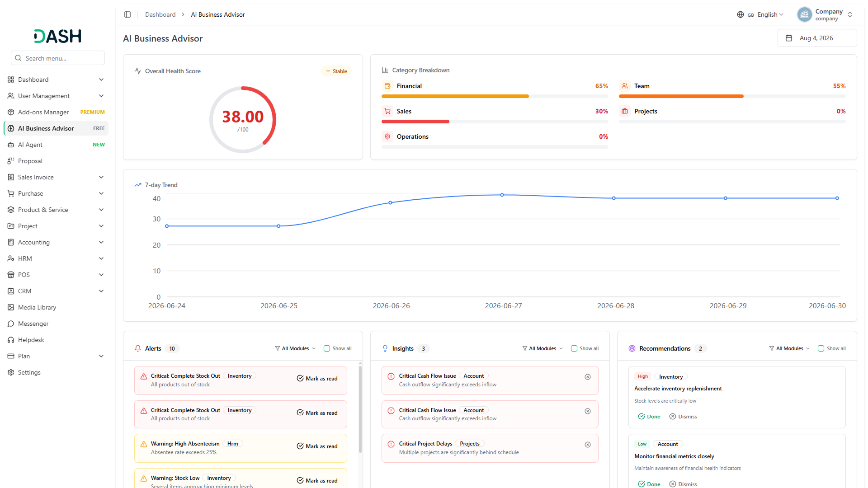Click the Search menu input field
The width and height of the screenshot is (868, 488).
click(x=58, y=58)
